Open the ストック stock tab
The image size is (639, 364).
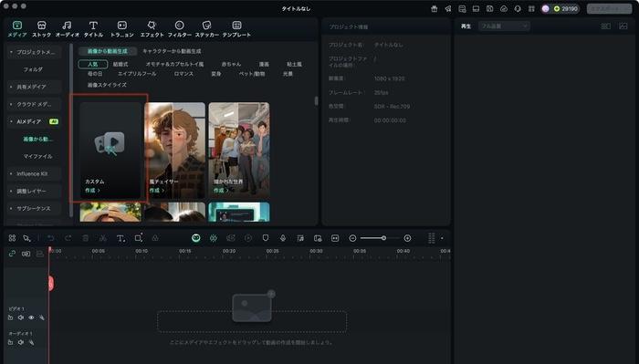[x=42, y=29]
